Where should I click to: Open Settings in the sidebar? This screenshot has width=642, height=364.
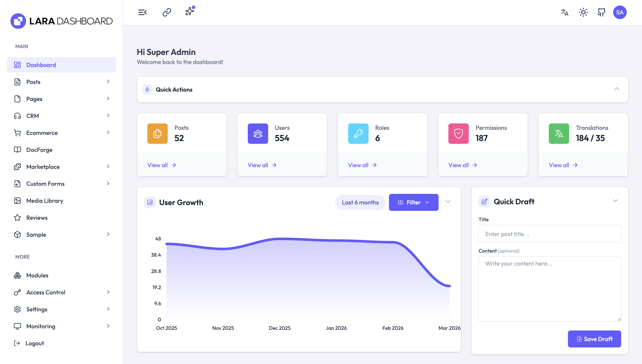point(37,309)
